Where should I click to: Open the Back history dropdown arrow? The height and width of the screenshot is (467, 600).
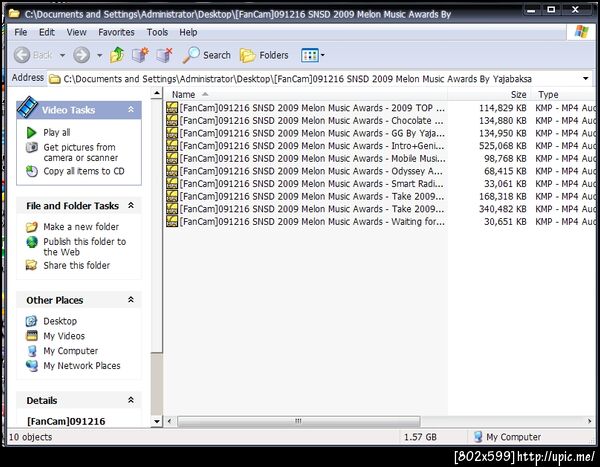(x=62, y=56)
